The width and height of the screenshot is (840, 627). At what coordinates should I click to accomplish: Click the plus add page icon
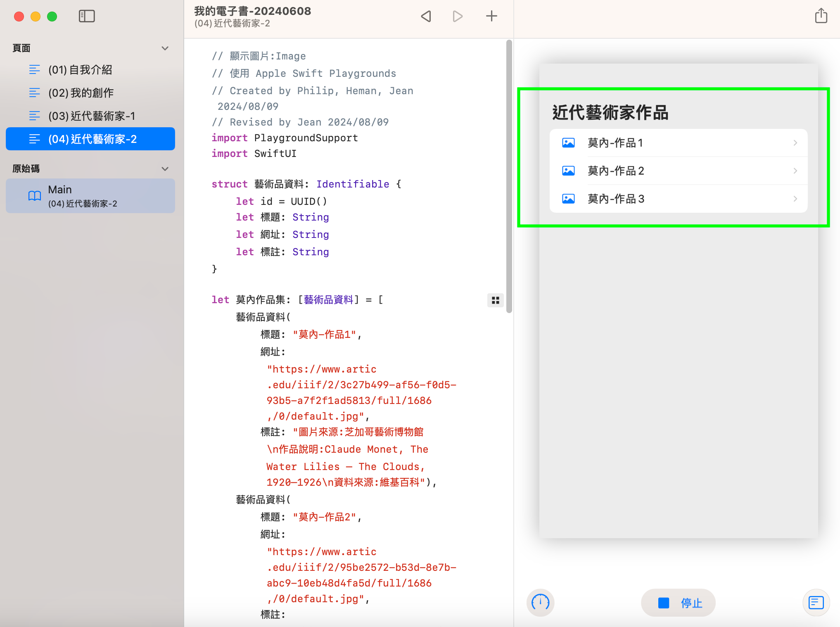(491, 16)
